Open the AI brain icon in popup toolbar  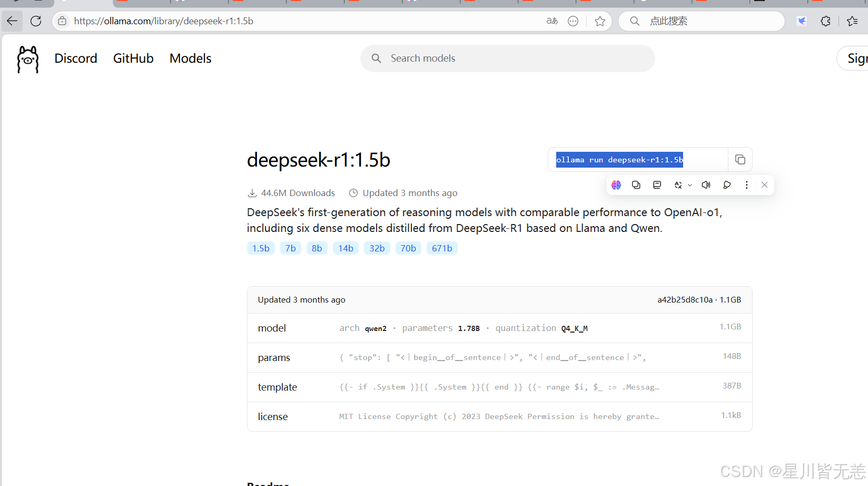point(616,185)
